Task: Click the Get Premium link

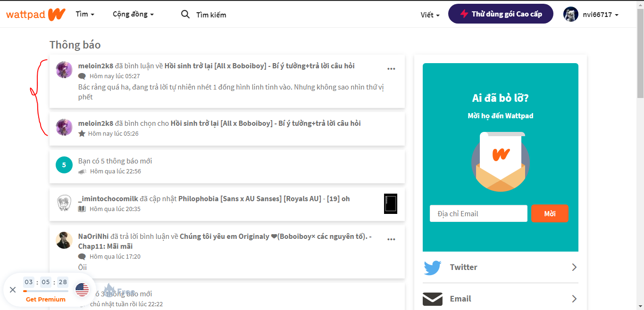Action: 46,299
